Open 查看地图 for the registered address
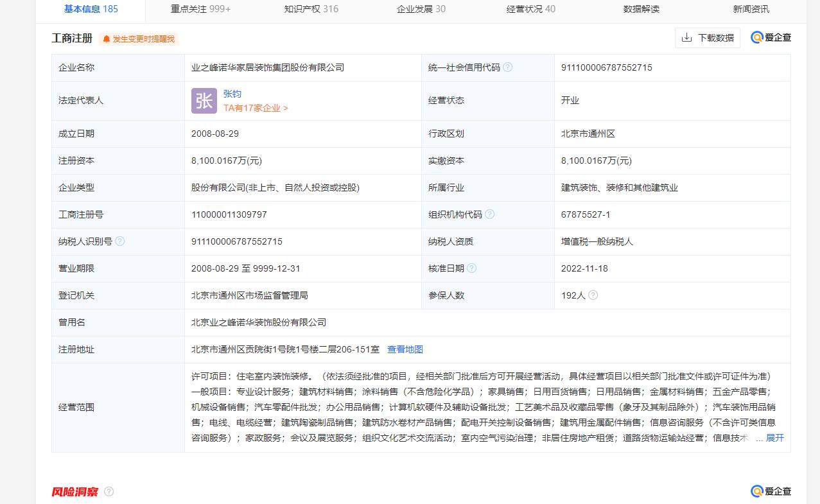The width and height of the screenshot is (820, 504). [405, 349]
